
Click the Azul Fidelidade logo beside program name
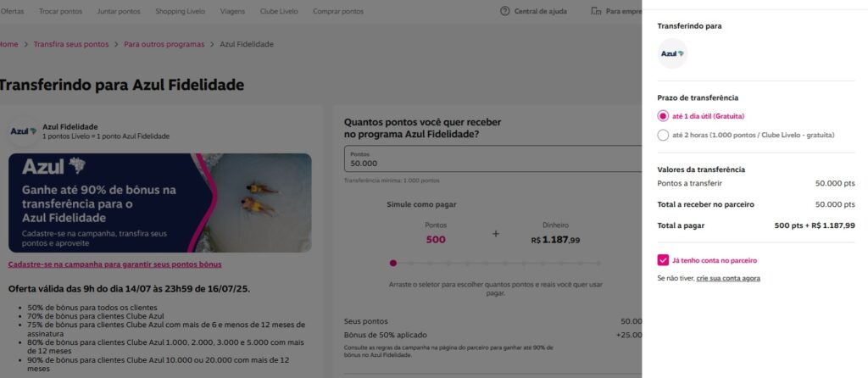pyautogui.click(x=23, y=131)
